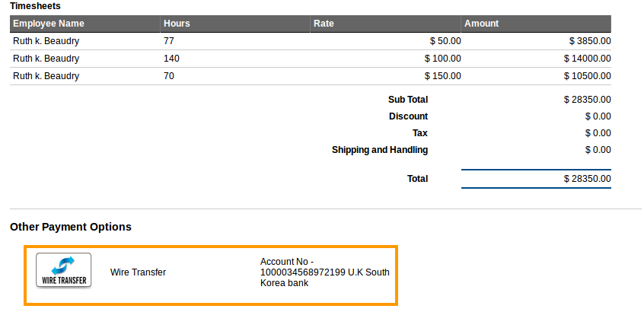Click the underlined Total amount
The width and height of the screenshot is (644, 312).
[x=587, y=179]
